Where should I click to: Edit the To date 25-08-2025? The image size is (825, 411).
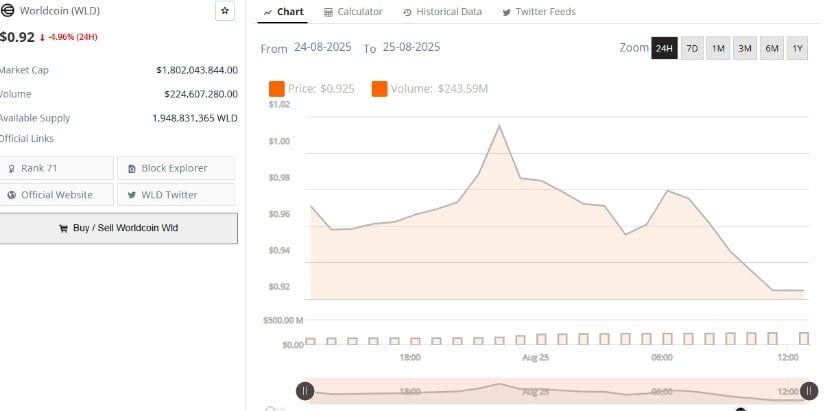coord(411,47)
